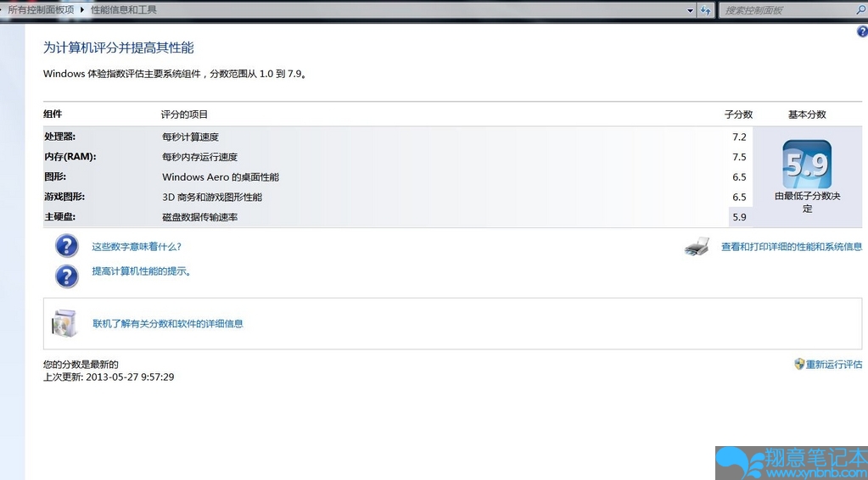Screen dimensions: 868x480
Task: Click the 评分的项目 column header
Action: click(184, 114)
